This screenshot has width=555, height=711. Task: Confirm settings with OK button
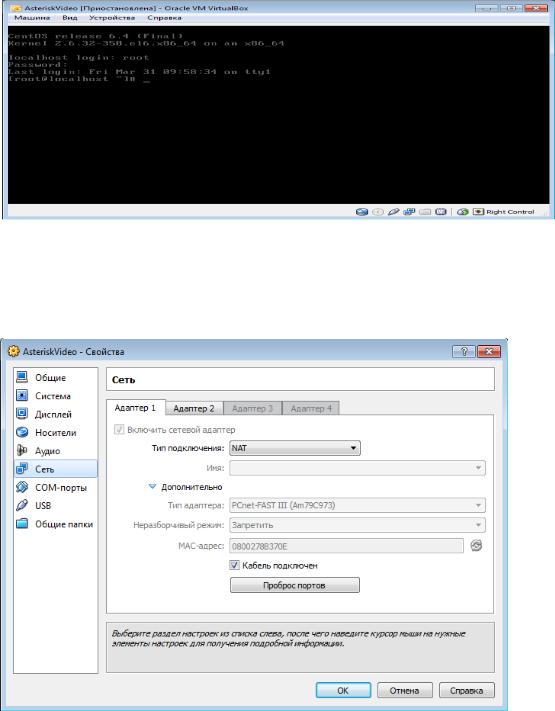click(x=343, y=691)
